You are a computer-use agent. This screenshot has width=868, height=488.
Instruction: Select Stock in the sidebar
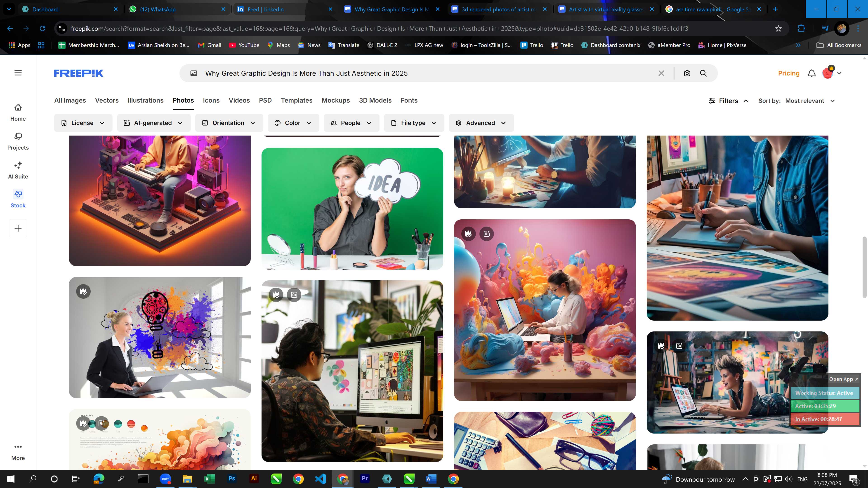[x=18, y=199]
